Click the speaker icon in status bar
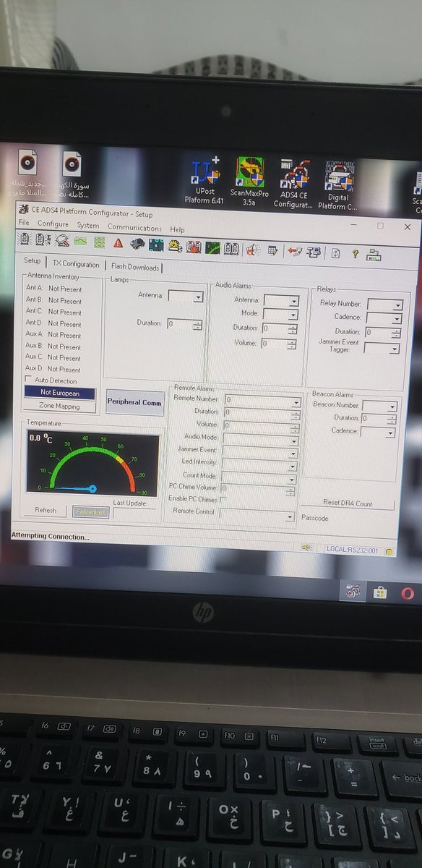The width and height of the screenshot is (422, 868). 306,548
